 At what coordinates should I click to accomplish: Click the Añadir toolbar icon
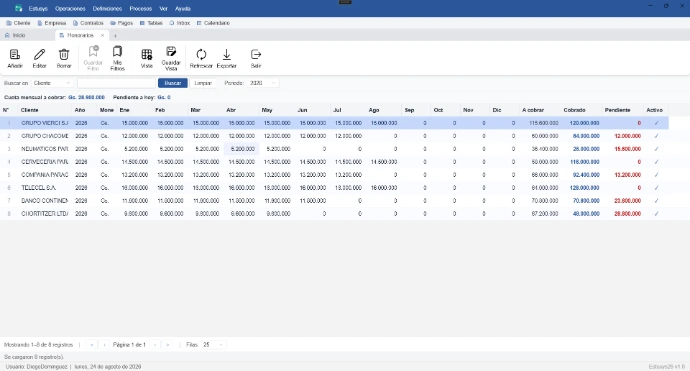point(15,55)
